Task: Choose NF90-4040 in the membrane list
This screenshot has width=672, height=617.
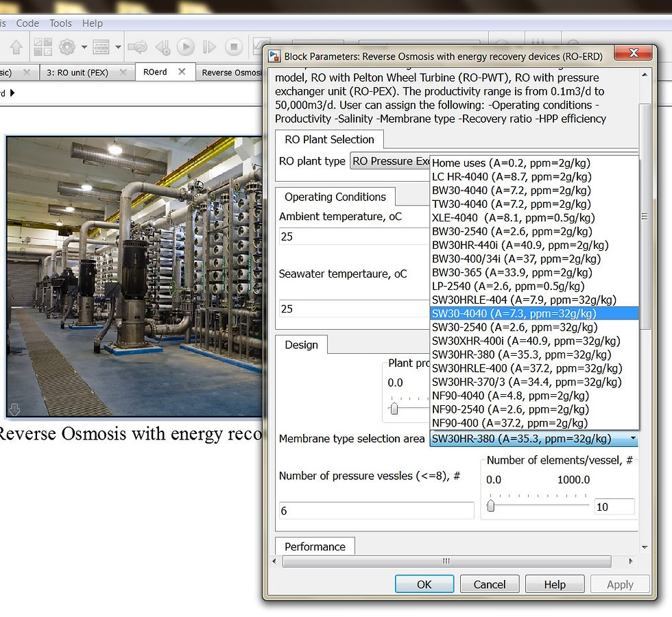Action: click(x=510, y=396)
